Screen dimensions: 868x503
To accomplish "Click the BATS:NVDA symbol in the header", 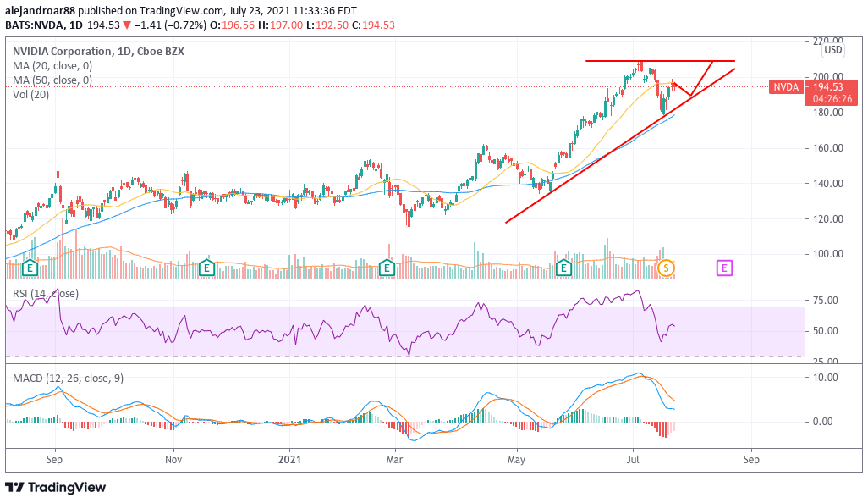I will click(x=35, y=25).
